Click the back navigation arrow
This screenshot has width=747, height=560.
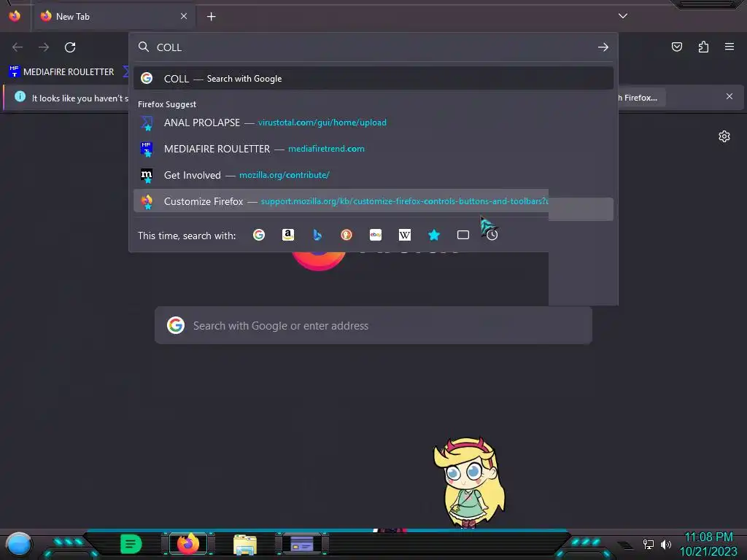tap(18, 47)
